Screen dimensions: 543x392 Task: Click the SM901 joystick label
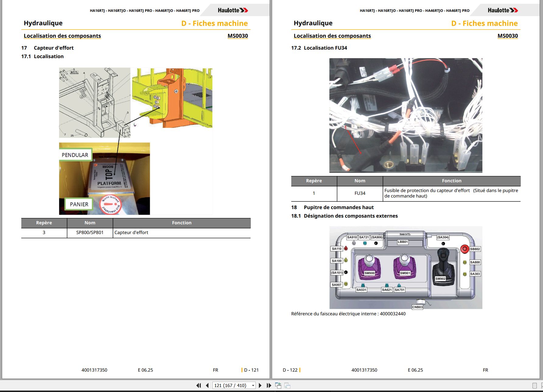[x=405, y=273]
